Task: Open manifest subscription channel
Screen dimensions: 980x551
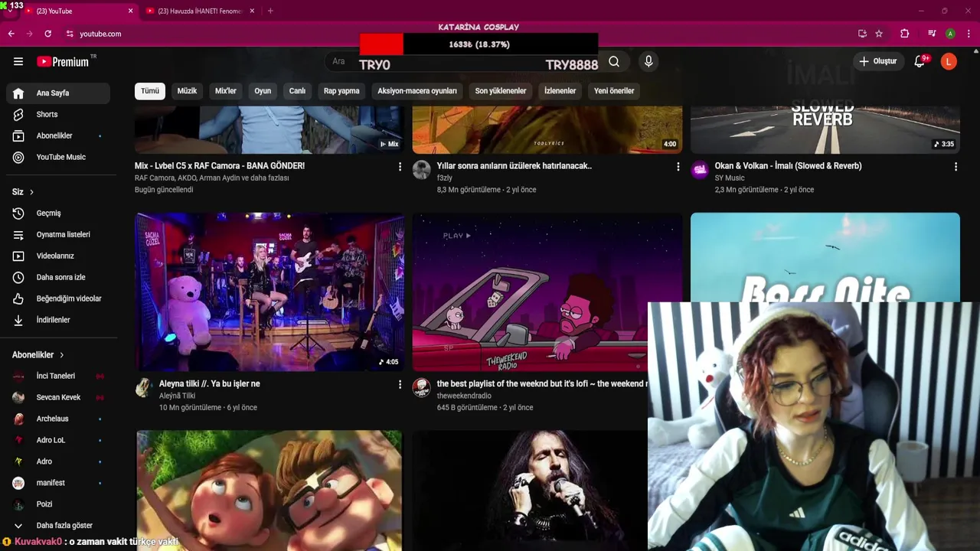Action: (x=58, y=483)
